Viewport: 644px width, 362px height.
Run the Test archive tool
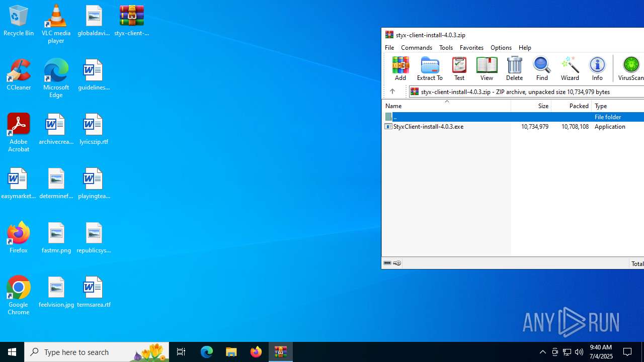click(x=459, y=68)
